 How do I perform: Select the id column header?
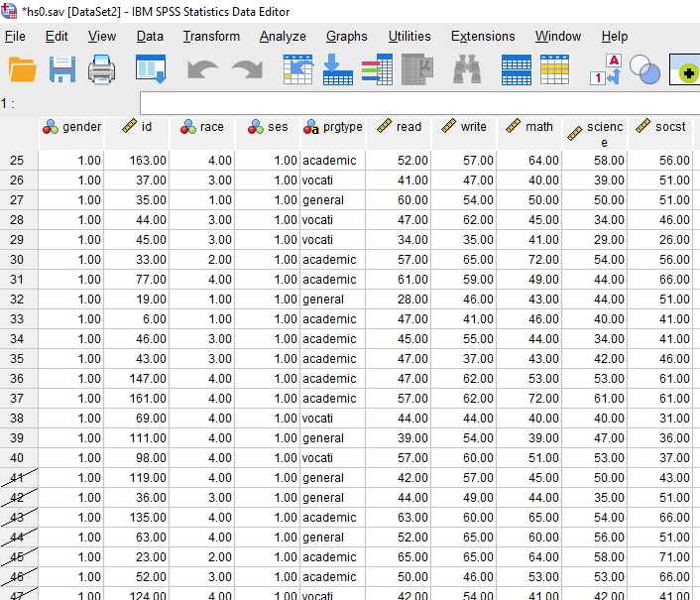tap(137, 134)
